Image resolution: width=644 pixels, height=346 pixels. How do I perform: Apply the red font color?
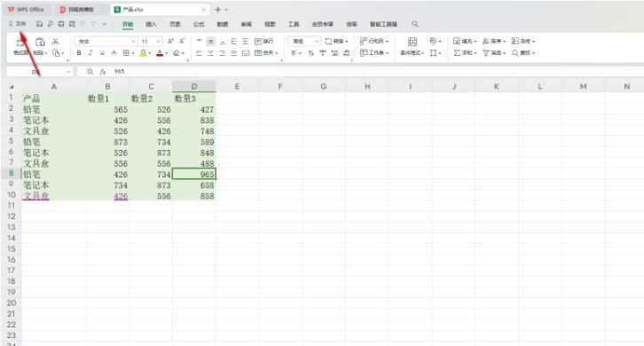click(160, 53)
